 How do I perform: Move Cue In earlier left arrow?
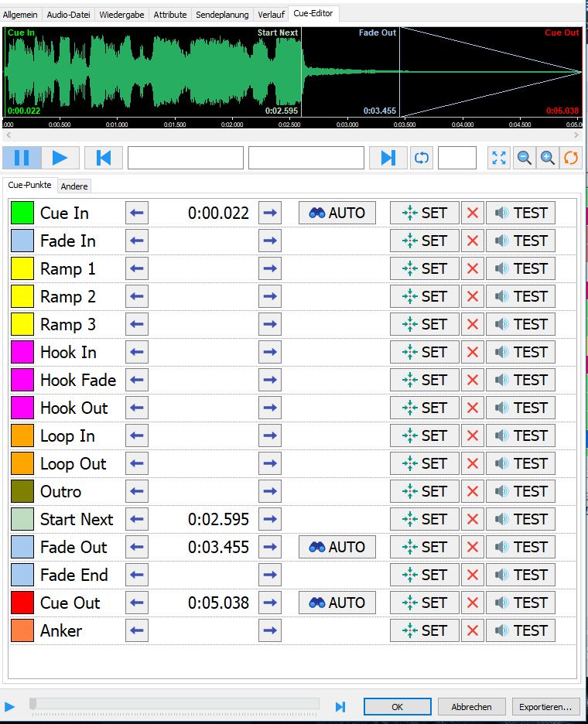coord(137,213)
